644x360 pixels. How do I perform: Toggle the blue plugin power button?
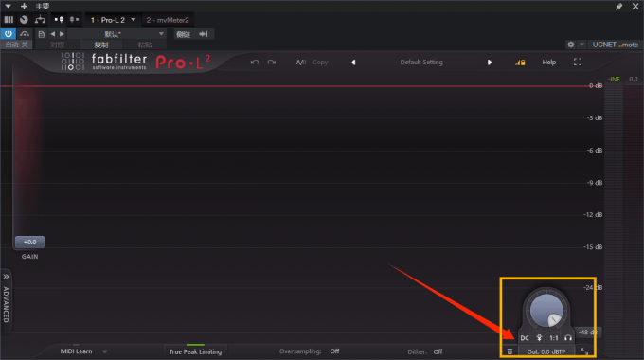tap(9, 34)
